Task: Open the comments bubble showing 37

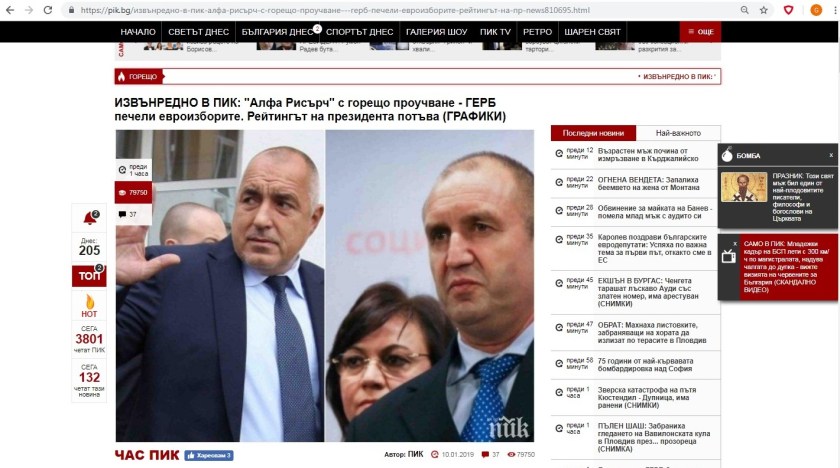Action: [x=128, y=214]
